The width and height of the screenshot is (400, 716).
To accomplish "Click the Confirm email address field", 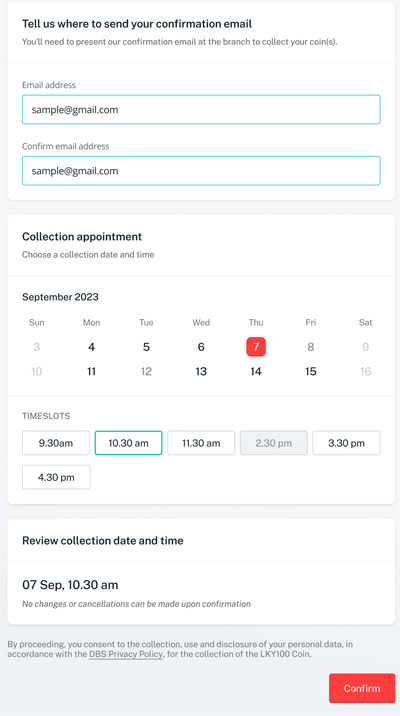I will (x=201, y=171).
